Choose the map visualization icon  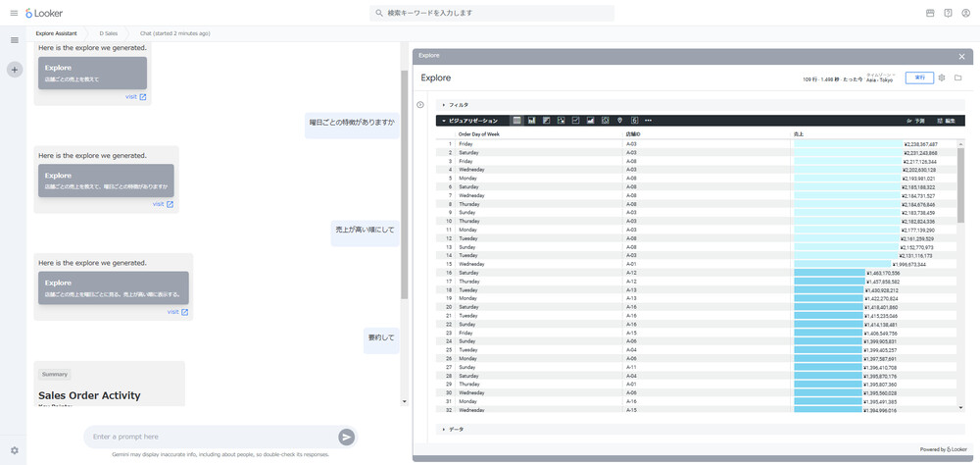[x=619, y=121]
